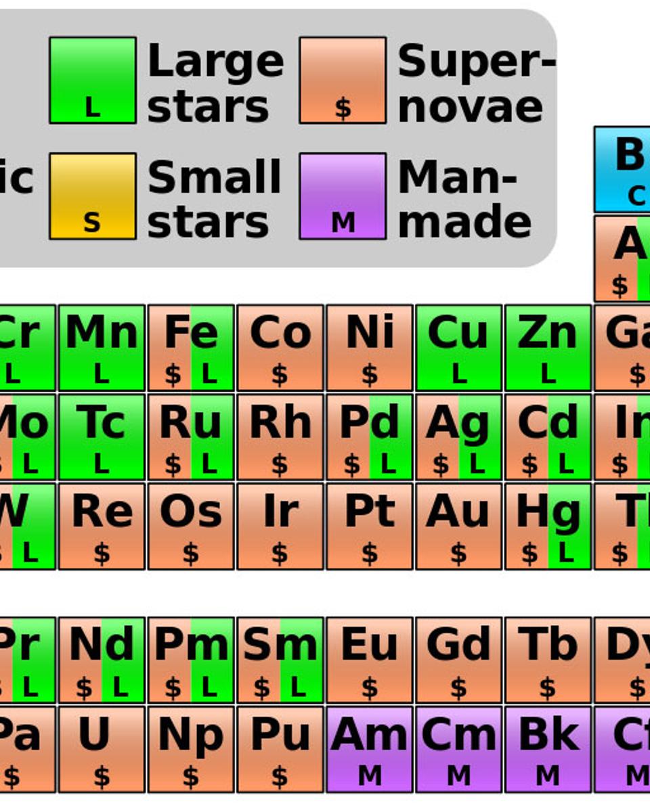This screenshot has width=650, height=812.
Task: Click the purple Man-made legend swatch
Action: click(x=343, y=196)
